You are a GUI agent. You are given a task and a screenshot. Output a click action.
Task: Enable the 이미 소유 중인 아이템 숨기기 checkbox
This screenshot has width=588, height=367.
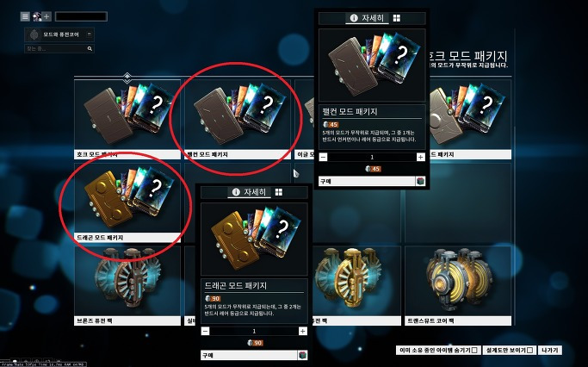coord(474,350)
